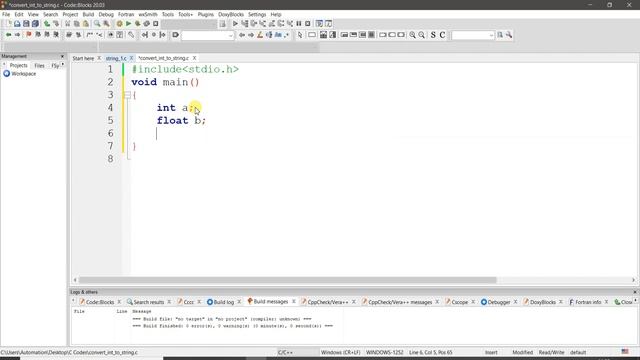Viewport: 640px width, 360px height.
Task: Click the Cut scissors icon
Action: pyautogui.click(x=68, y=24)
